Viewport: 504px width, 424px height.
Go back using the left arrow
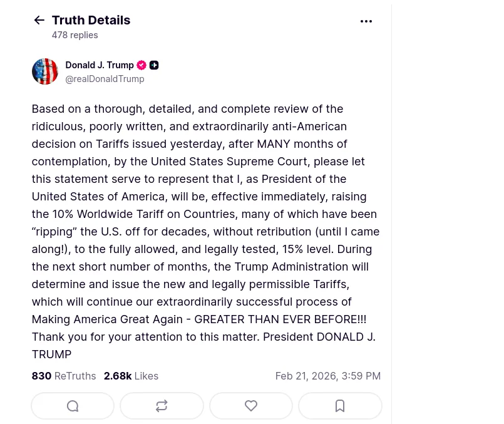39,21
